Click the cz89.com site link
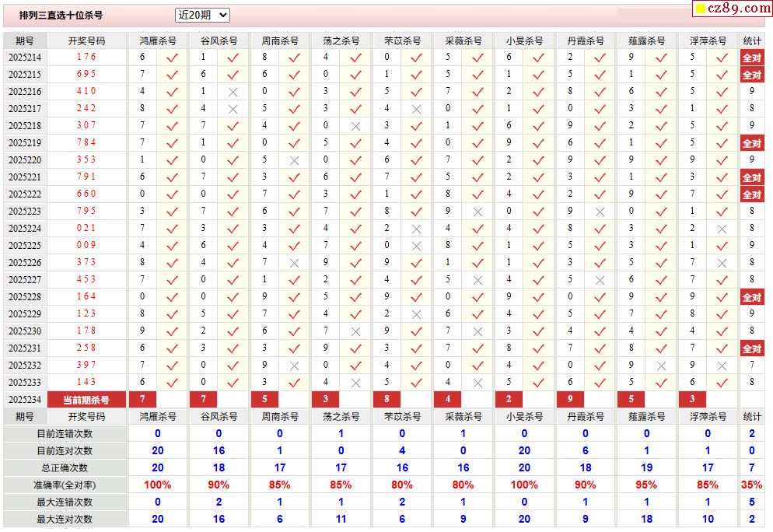The width and height of the screenshot is (773, 532). click(x=732, y=9)
